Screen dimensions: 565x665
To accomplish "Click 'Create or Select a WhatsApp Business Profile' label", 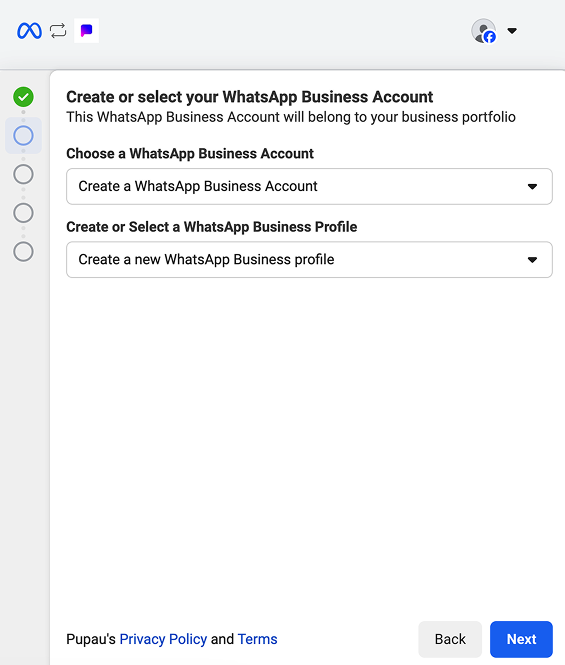I will [212, 227].
